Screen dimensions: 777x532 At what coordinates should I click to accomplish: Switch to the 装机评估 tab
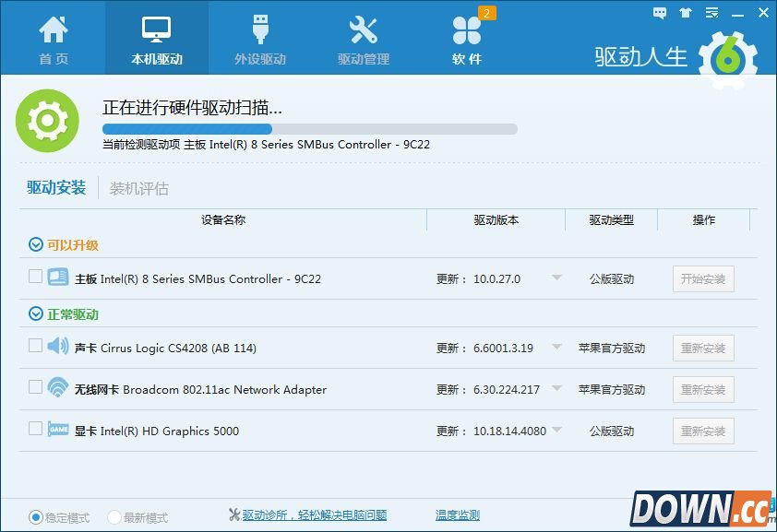coord(139,188)
